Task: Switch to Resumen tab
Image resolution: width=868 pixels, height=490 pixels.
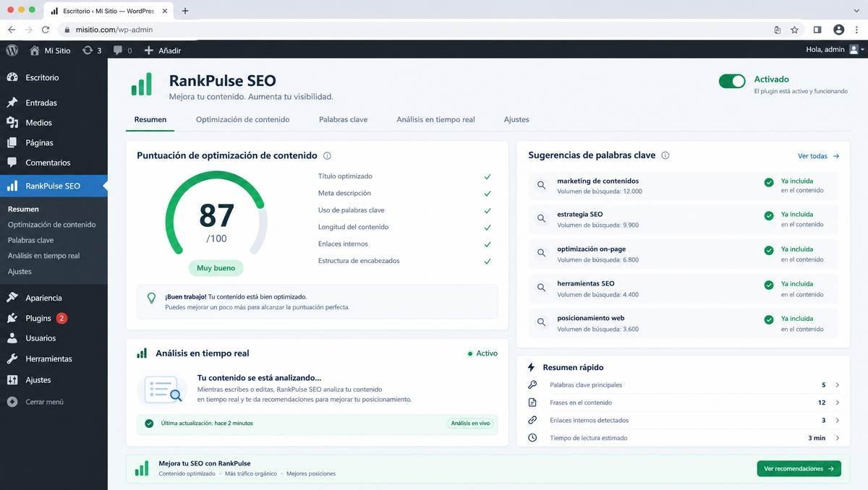Action: tap(150, 119)
